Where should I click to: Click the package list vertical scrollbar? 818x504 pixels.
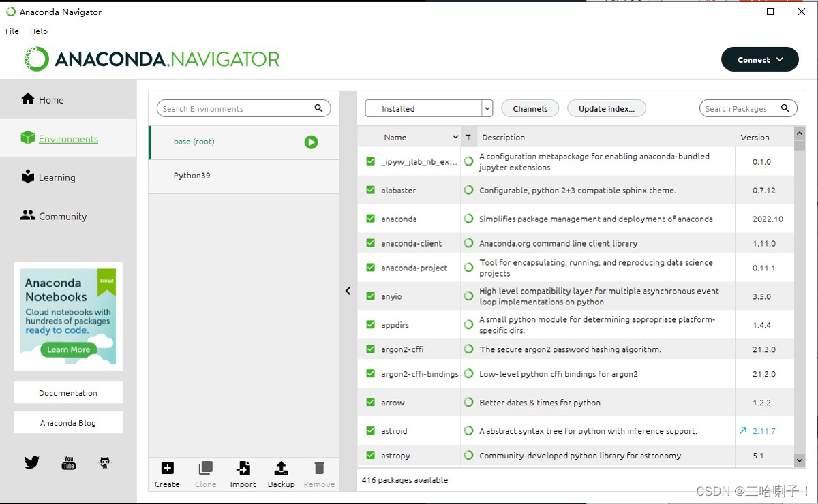[800, 300]
